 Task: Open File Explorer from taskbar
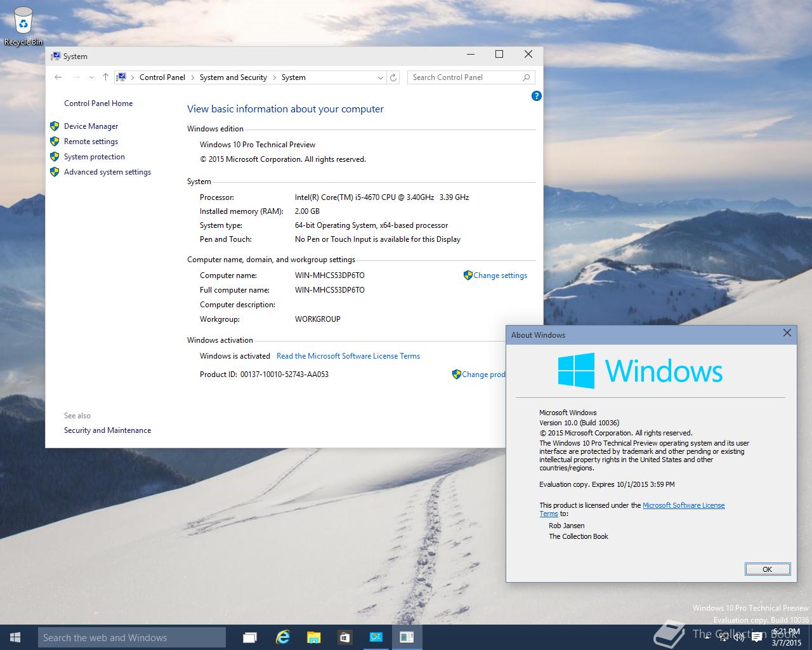coord(313,637)
